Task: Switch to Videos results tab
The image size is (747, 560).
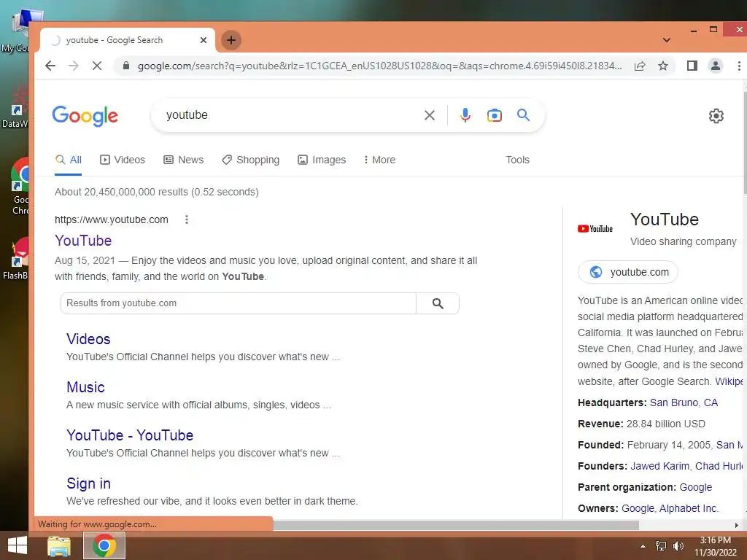Action: (x=123, y=160)
